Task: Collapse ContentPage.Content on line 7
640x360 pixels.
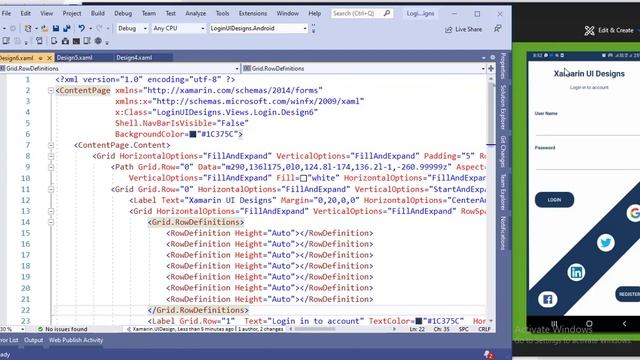Action: pos(51,145)
